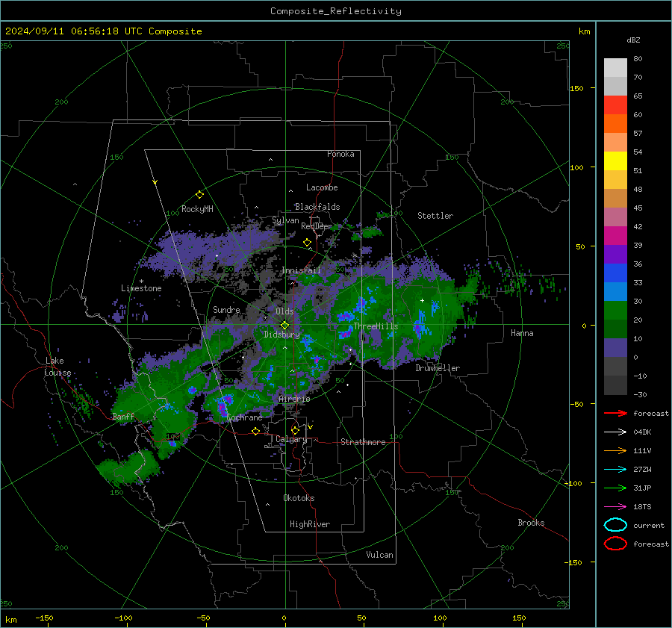Click the 'Strathmore' map label
672x628 pixels.
click(x=363, y=442)
